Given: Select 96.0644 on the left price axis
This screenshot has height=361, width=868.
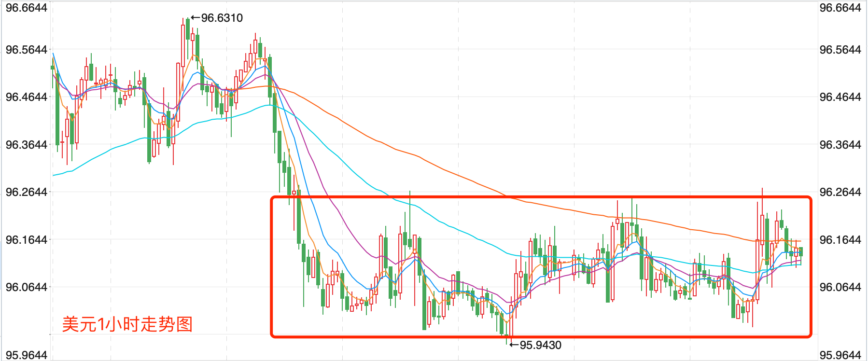Looking at the screenshot, I should 27,287.
